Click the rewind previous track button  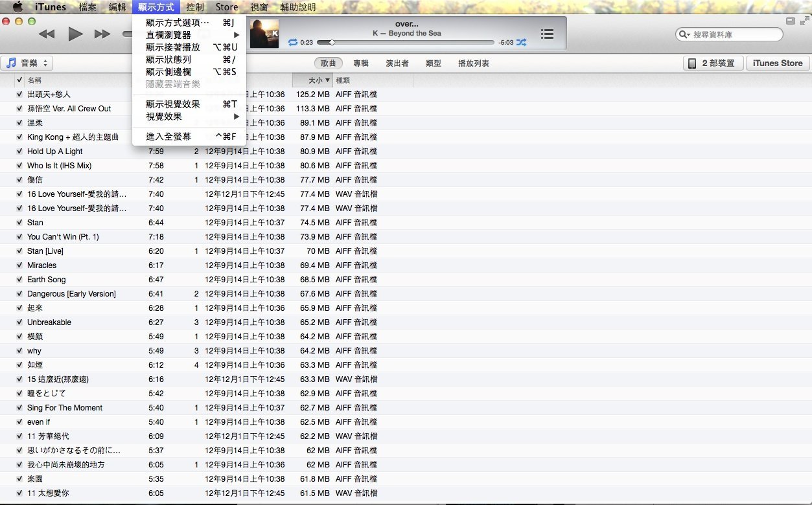point(47,34)
